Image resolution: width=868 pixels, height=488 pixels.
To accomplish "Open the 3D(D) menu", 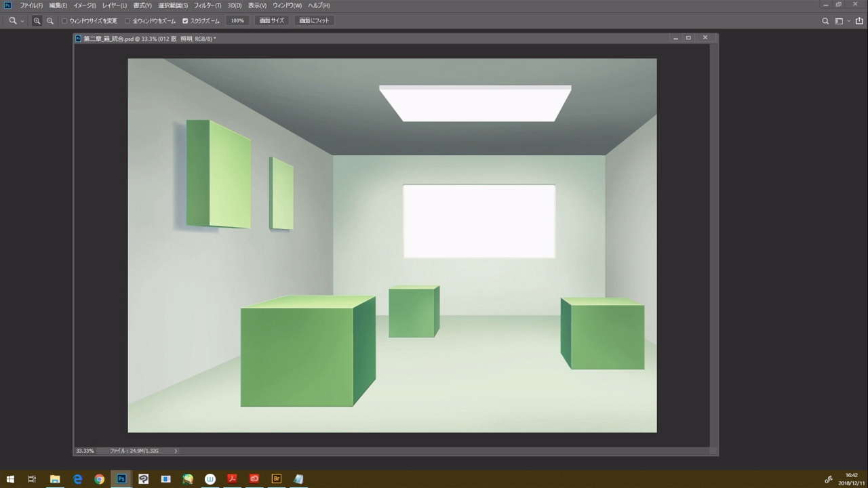I will tap(235, 5).
